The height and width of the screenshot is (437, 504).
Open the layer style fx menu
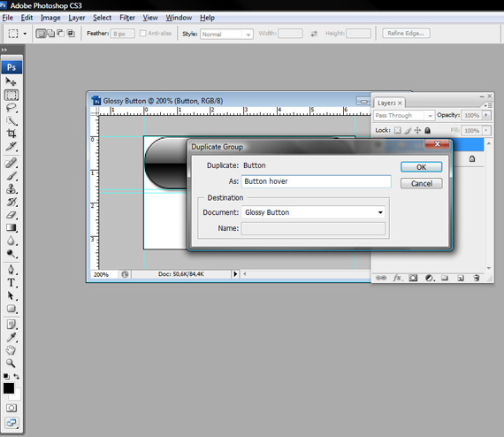[x=398, y=278]
